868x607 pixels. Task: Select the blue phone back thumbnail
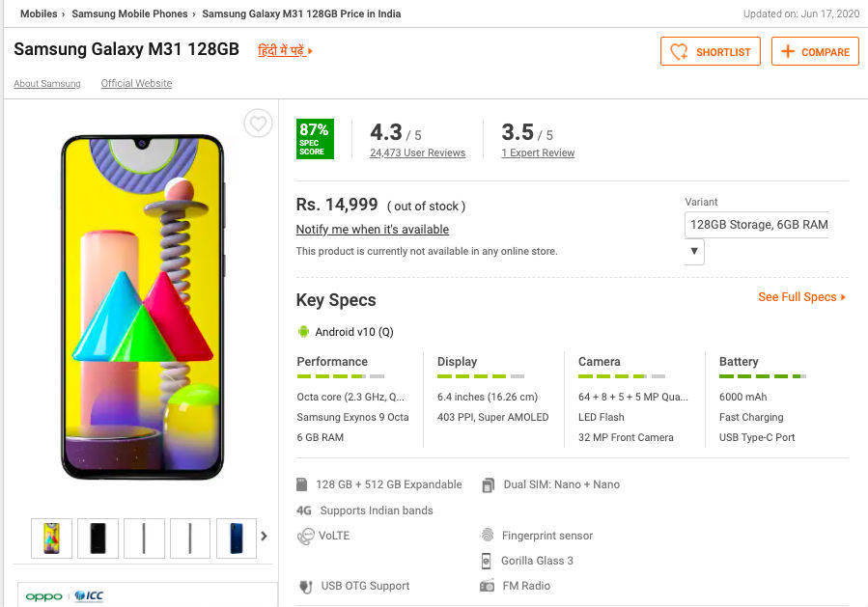(x=237, y=538)
